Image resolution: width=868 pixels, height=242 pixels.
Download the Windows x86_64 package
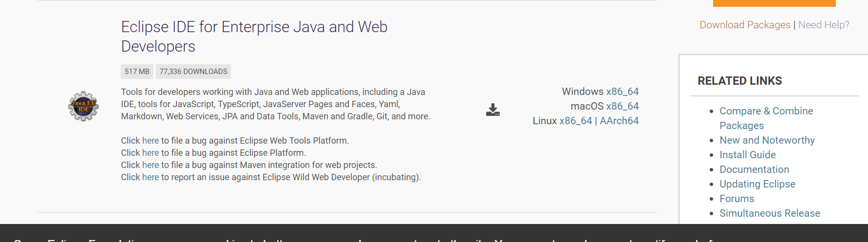click(622, 92)
